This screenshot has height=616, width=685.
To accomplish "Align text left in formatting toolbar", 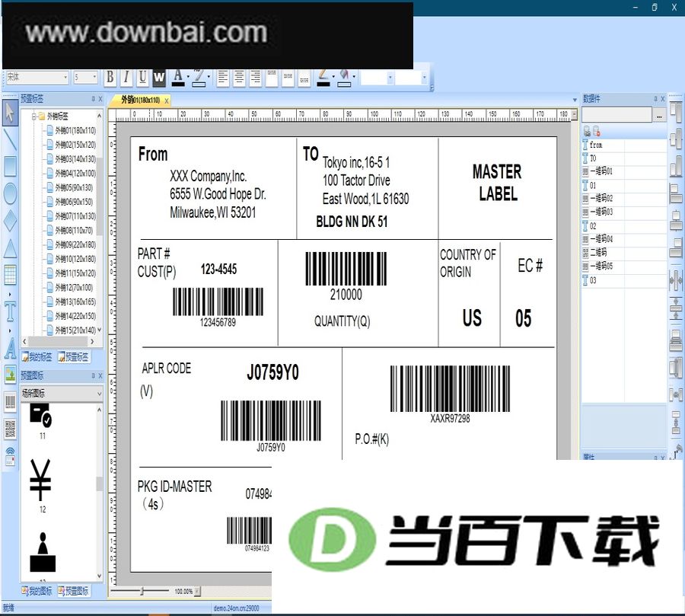I will (223, 78).
